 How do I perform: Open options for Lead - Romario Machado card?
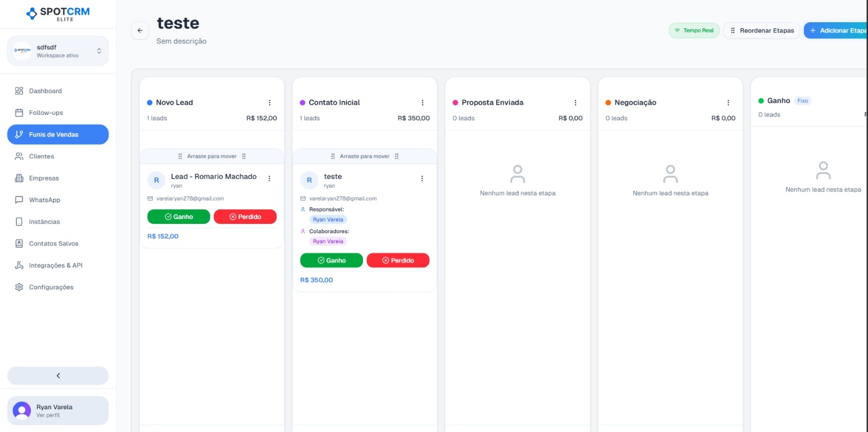click(x=269, y=178)
